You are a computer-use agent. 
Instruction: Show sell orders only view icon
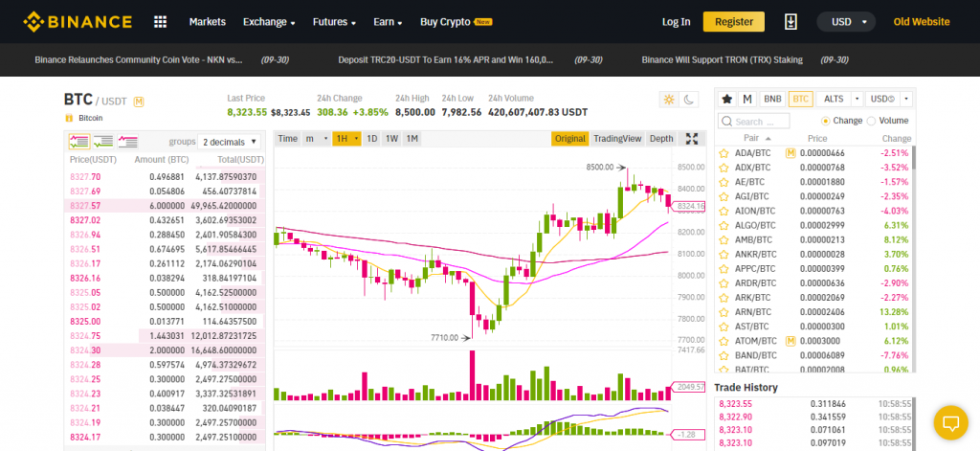pos(128,142)
